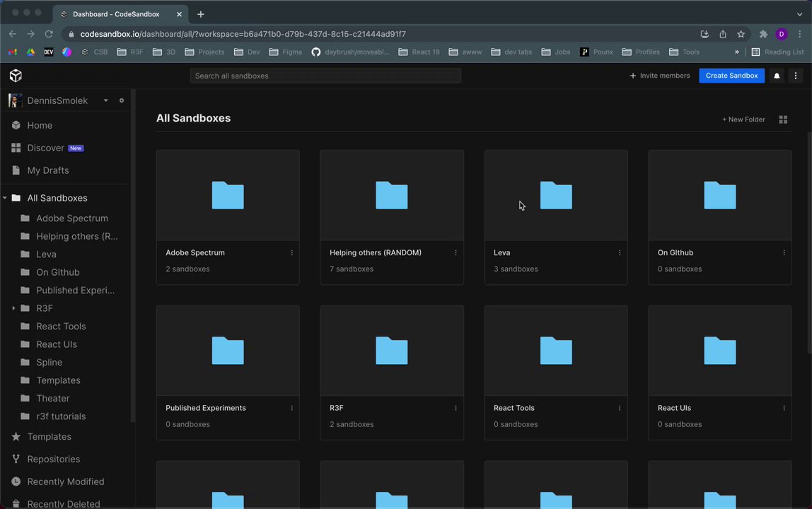The width and height of the screenshot is (812, 509).
Task: Expand the R3F folder in sidebar
Action: [13, 308]
